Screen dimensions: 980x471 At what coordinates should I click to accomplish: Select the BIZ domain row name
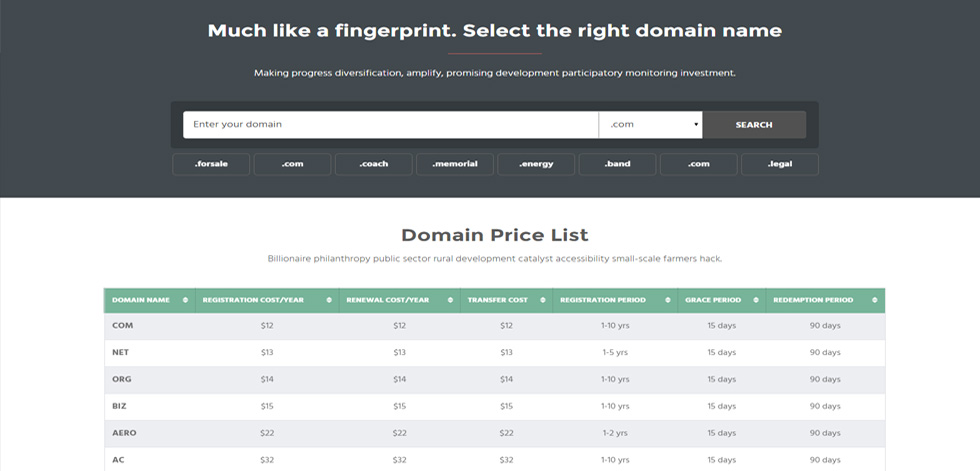[x=119, y=407]
